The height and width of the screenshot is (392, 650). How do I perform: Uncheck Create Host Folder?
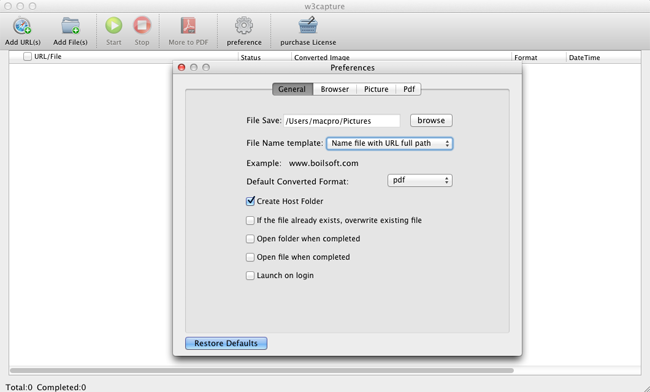[250, 201]
